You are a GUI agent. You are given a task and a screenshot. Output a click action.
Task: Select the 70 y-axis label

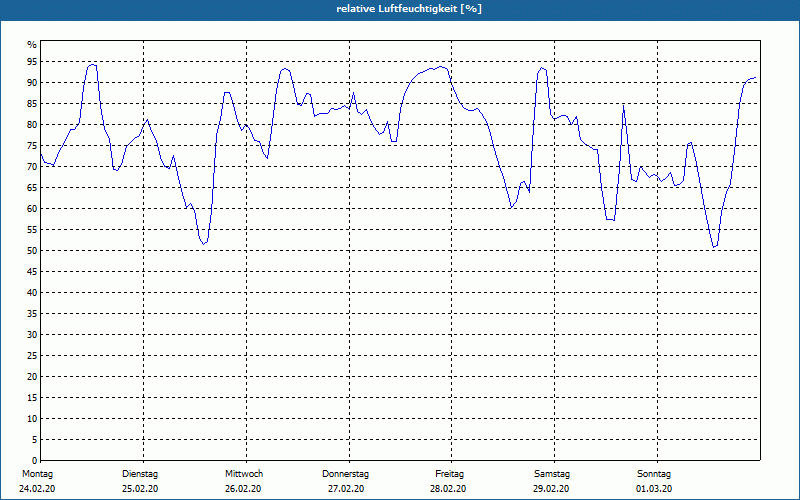[x=32, y=167]
